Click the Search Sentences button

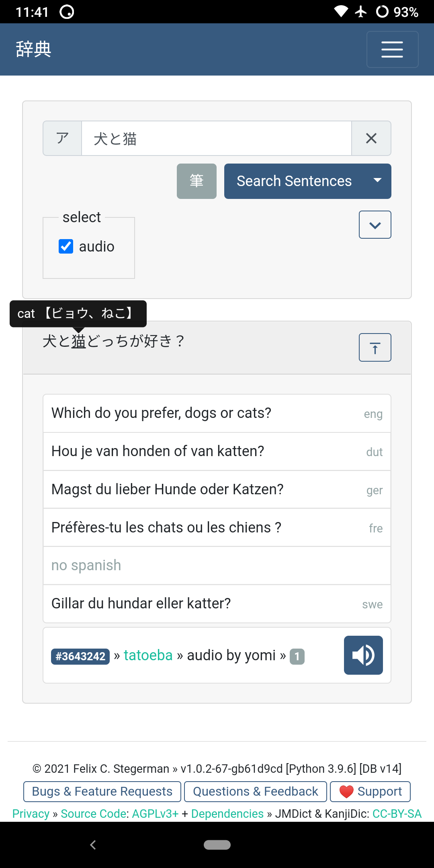pos(294,181)
